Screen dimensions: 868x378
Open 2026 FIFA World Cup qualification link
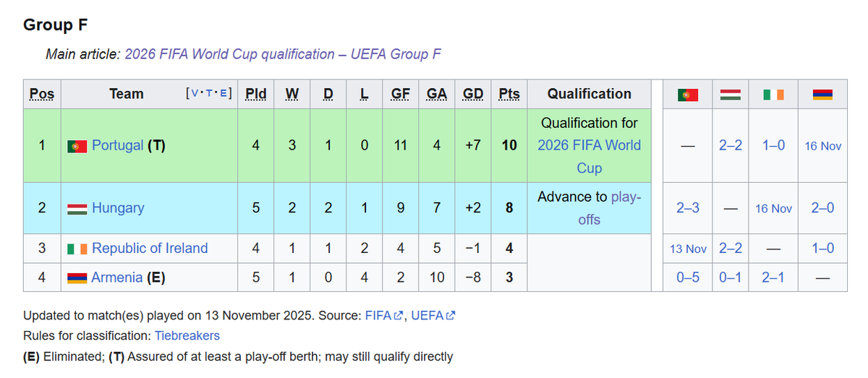click(x=589, y=145)
